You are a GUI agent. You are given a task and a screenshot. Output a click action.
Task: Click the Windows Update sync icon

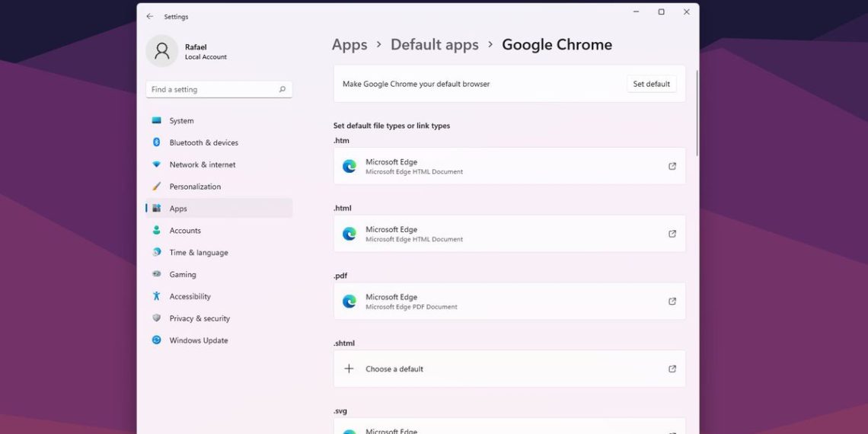(x=157, y=340)
